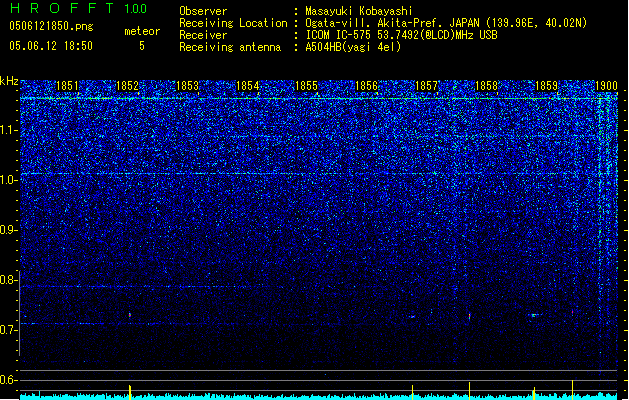
Task: Click the 1900 time axis label
Action: click(606, 86)
